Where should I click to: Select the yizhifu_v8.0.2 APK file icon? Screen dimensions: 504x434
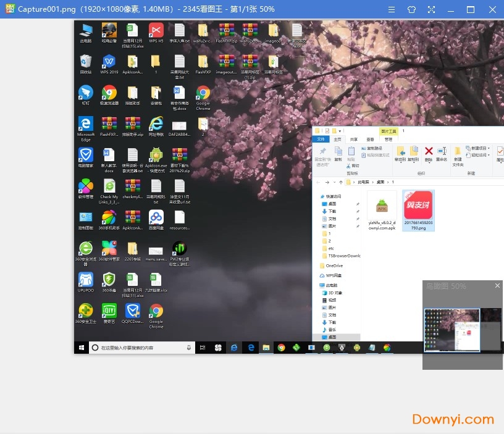click(x=382, y=204)
